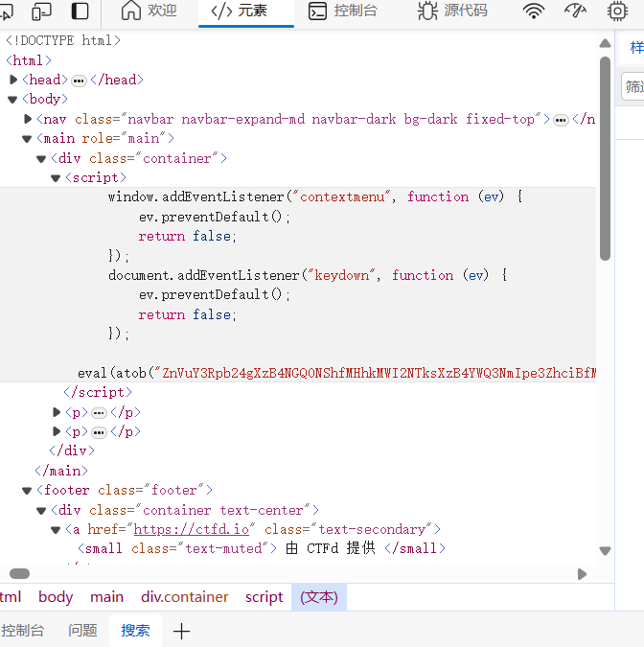Click the styles filter input field
The image size is (644, 647).
click(632, 86)
